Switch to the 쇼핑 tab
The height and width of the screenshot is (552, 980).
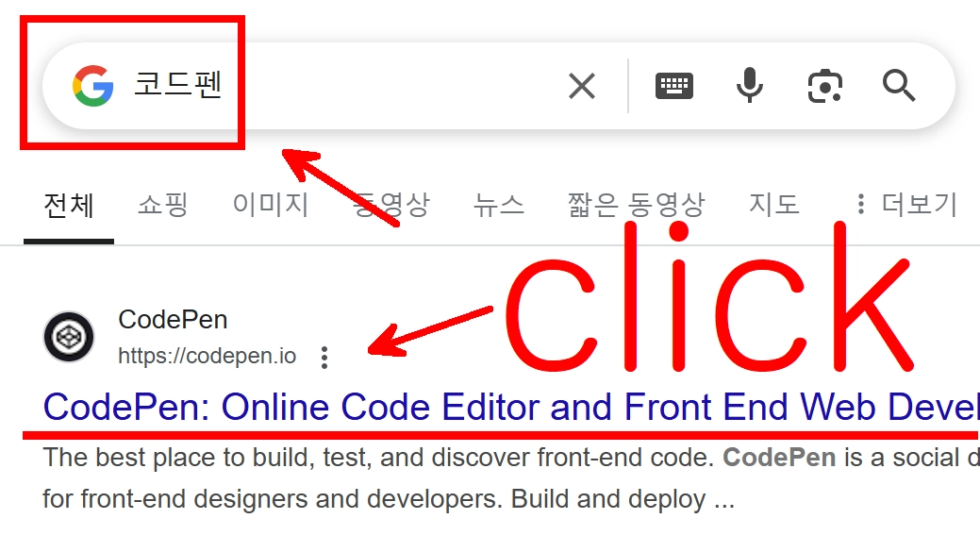(x=162, y=205)
